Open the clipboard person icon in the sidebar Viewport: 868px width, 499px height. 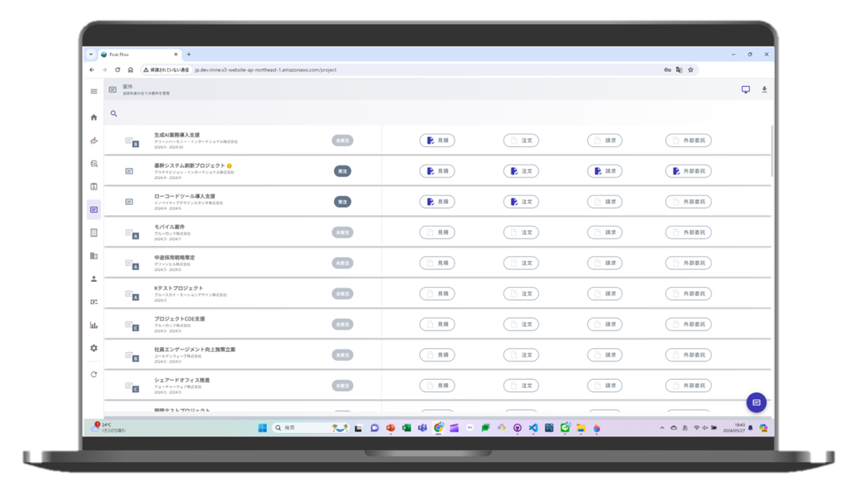pyautogui.click(x=94, y=186)
